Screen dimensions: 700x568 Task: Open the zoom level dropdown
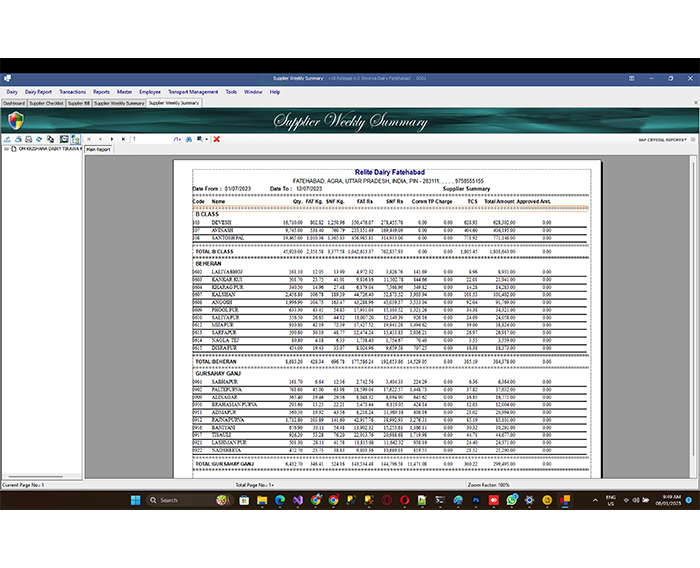pyautogui.click(x=204, y=139)
